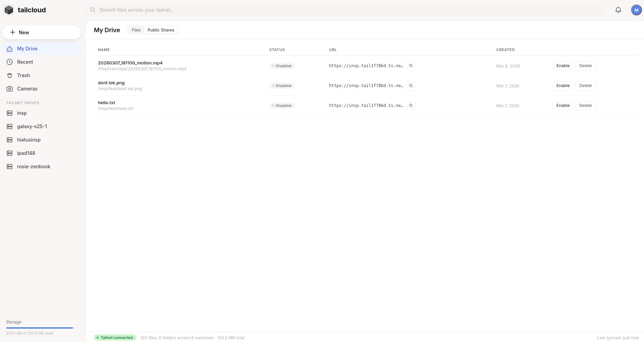Click the 120 files summary text
The height and width of the screenshot is (342, 644).
click(x=193, y=338)
